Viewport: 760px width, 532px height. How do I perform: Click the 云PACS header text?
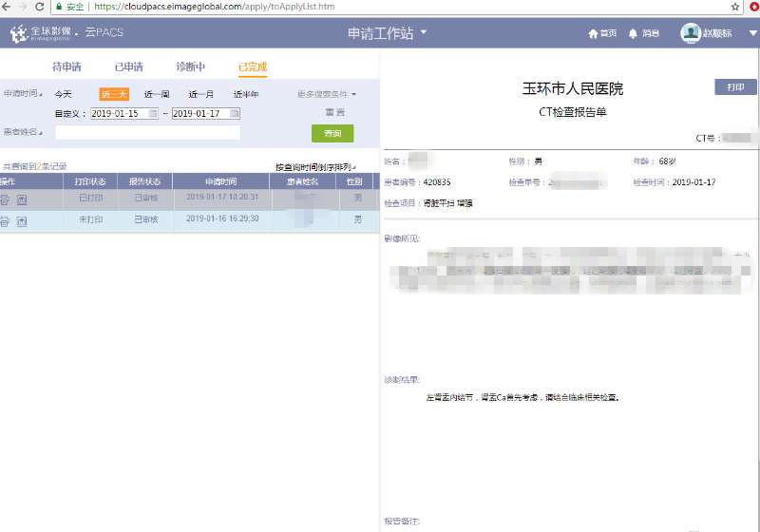pos(104,32)
